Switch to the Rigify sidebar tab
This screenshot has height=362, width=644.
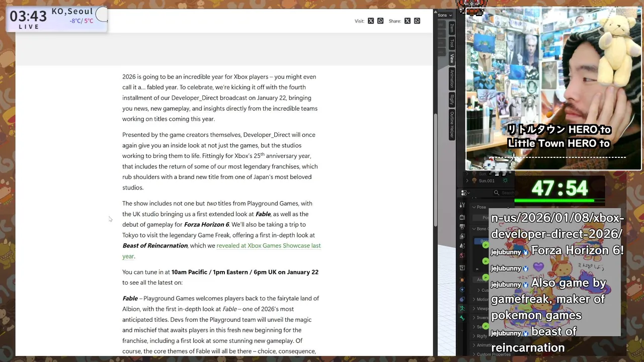[x=452, y=100]
